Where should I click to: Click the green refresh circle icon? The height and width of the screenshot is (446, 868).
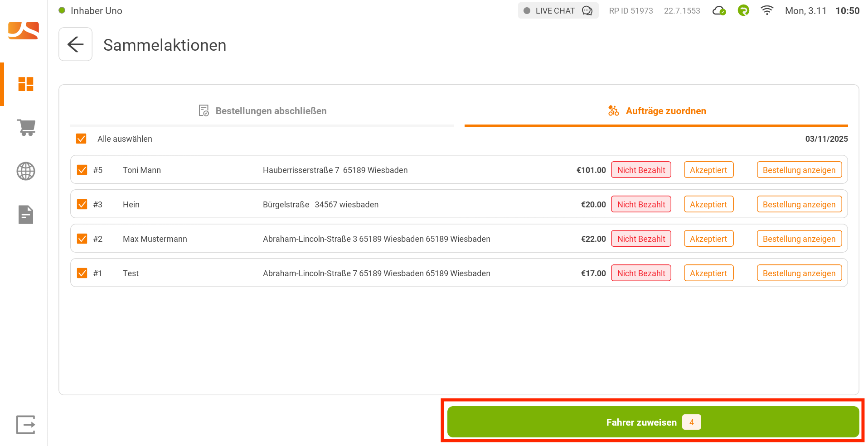(x=743, y=10)
